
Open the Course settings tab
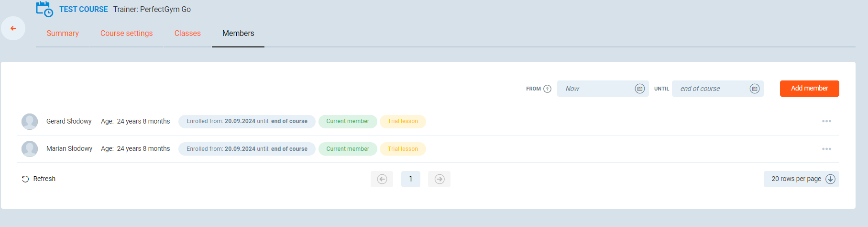[x=126, y=33]
